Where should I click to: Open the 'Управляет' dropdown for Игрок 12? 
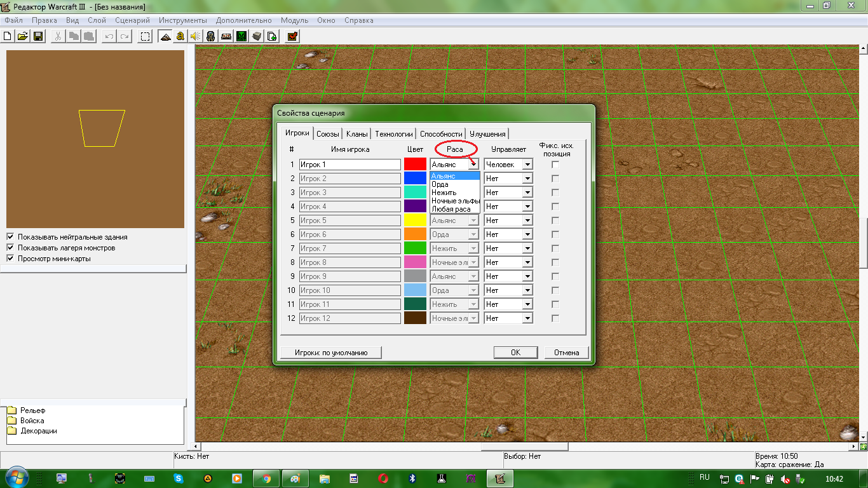tap(527, 318)
